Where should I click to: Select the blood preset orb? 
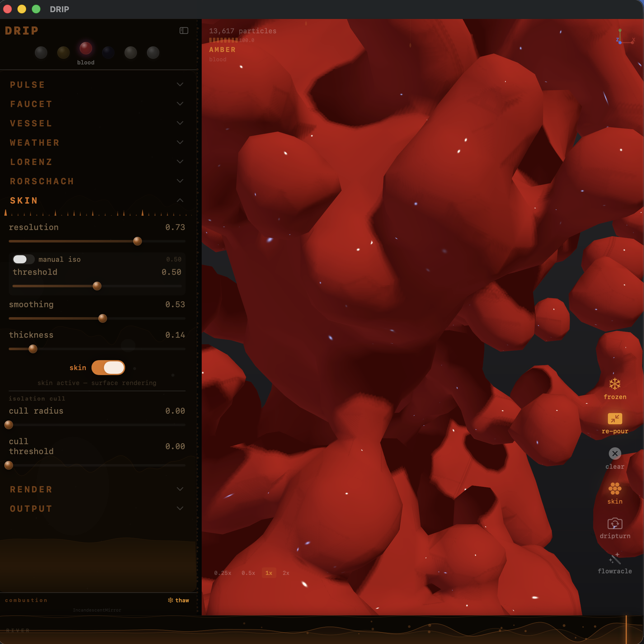[86, 49]
